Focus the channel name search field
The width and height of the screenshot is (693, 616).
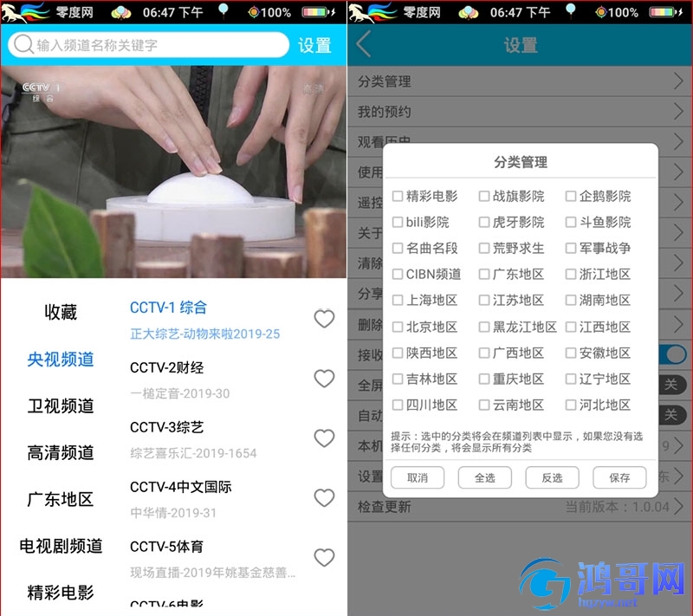148,45
